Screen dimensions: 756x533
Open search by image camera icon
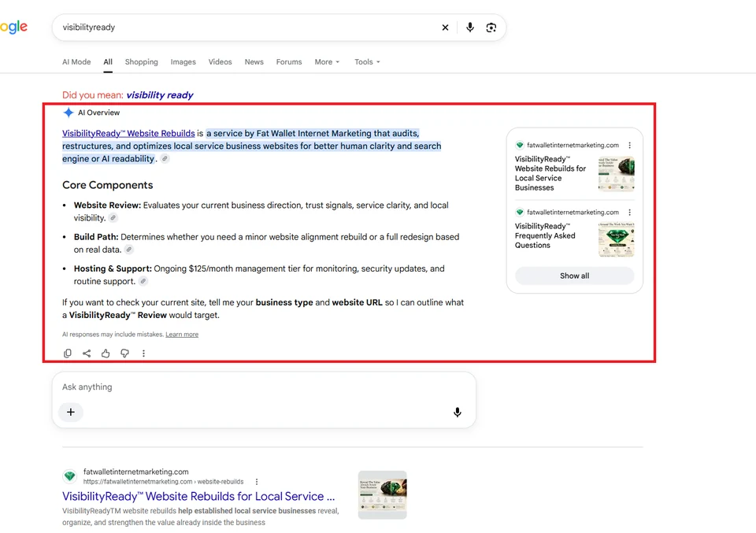(491, 28)
